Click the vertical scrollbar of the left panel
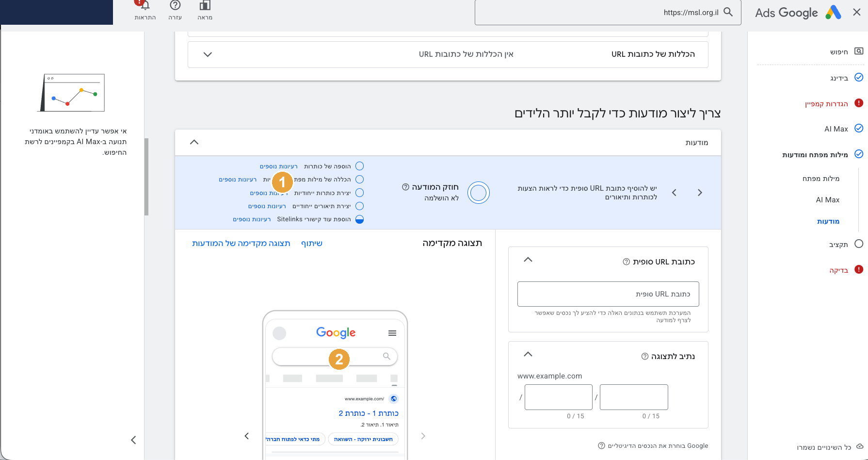868x460 pixels. (146, 177)
